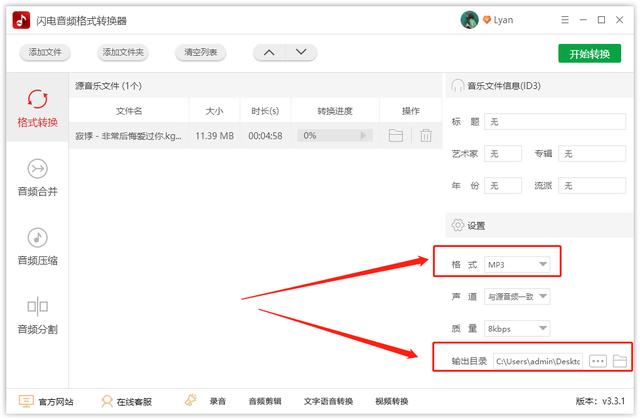
Task: Click the 官方网站 monitor icon
Action: [26, 401]
